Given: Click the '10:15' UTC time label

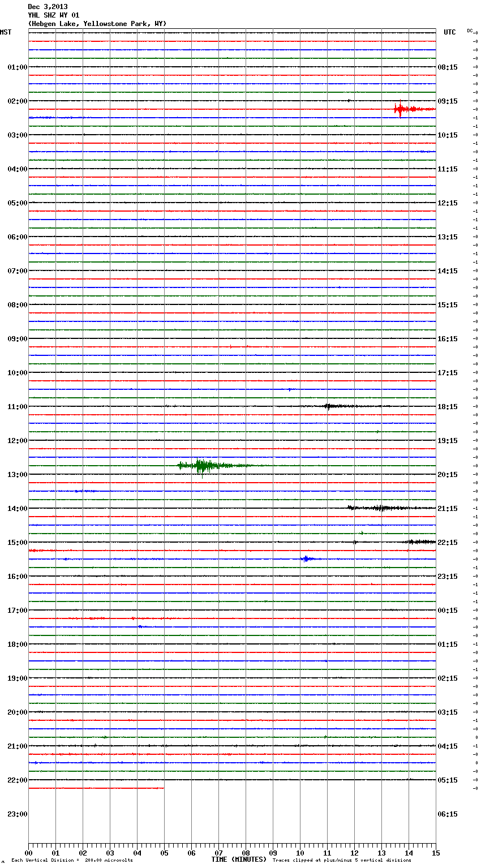Looking at the screenshot, I should (448, 135).
